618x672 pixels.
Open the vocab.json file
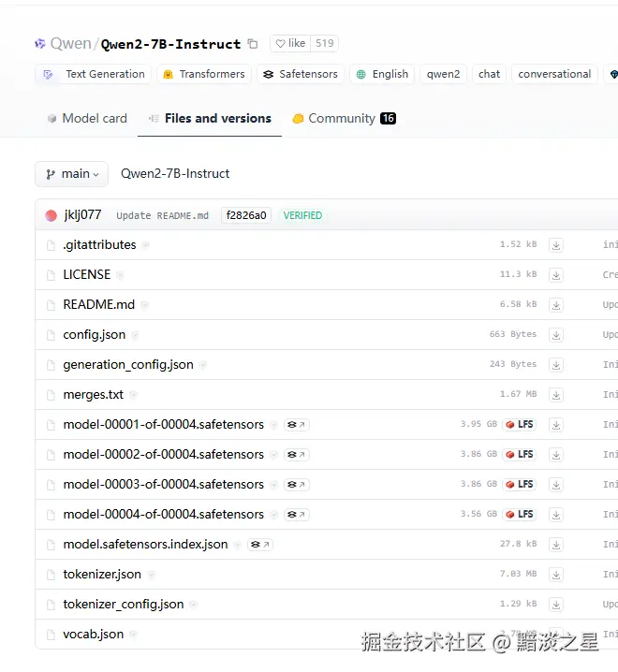[94, 635]
